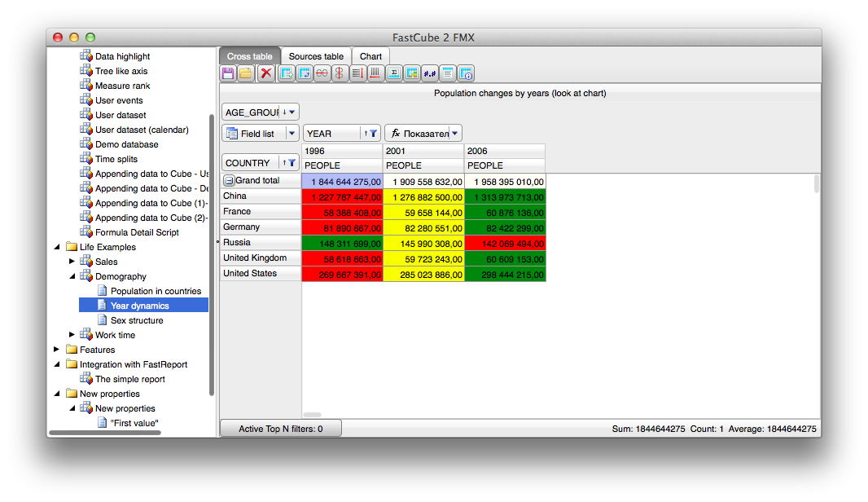868x502 pixels.
Task: Open the measures editor sigma icon
Action: [x=393, y=73]
